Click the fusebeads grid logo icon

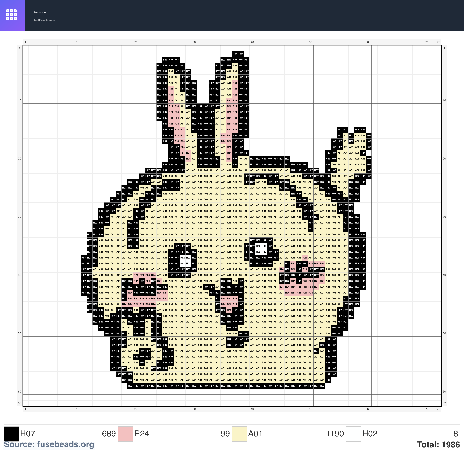[11, 15]
